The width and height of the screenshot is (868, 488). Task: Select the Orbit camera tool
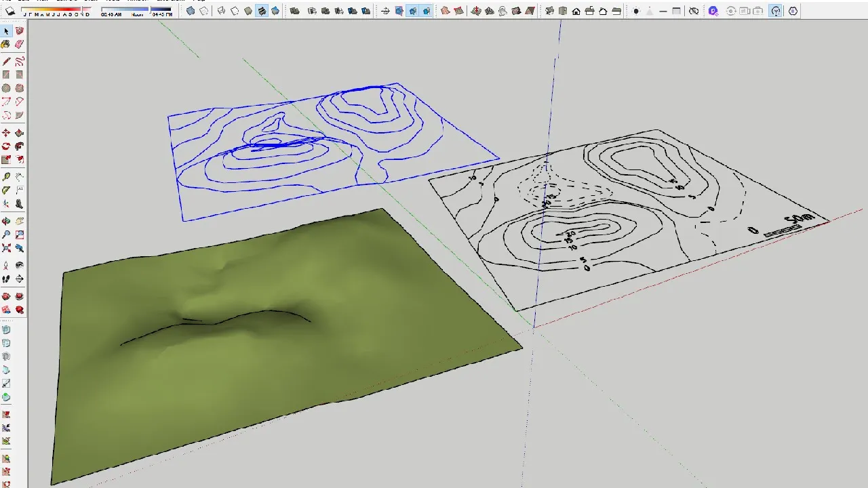coord(6,221)
